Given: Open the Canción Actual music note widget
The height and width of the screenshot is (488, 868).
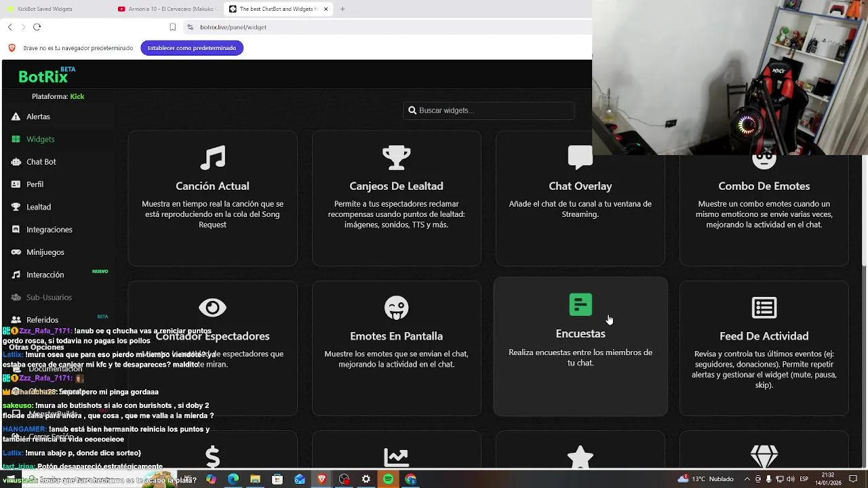Looking at the screenshot, I should (212, 198).
